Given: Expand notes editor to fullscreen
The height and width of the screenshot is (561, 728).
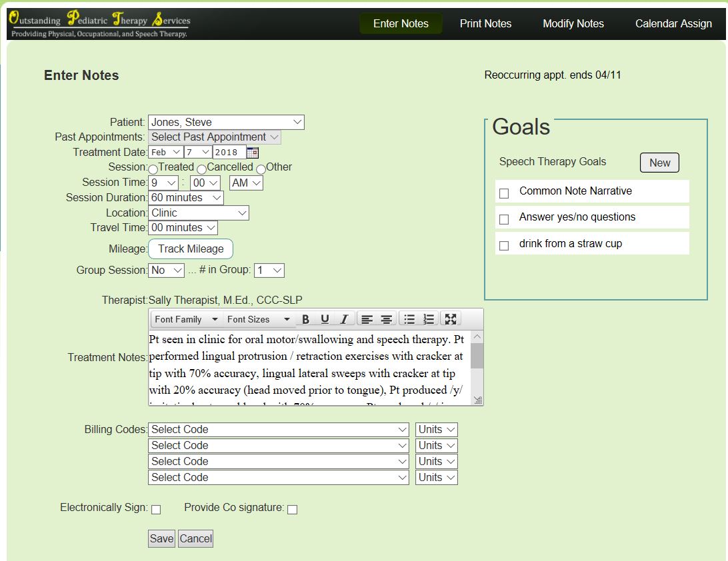Looking at the screenshot, I should pyautogui.click(x=451, y=319).
